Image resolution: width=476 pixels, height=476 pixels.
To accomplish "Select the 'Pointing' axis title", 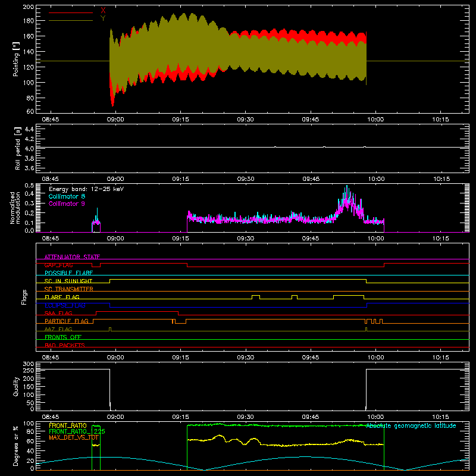I will click(x=16, y=59).
